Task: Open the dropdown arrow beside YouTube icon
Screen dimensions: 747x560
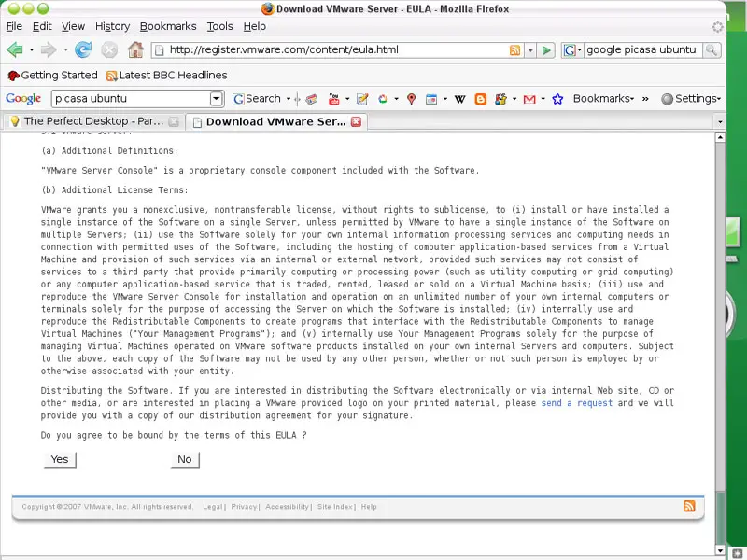Action: (347, 99)
